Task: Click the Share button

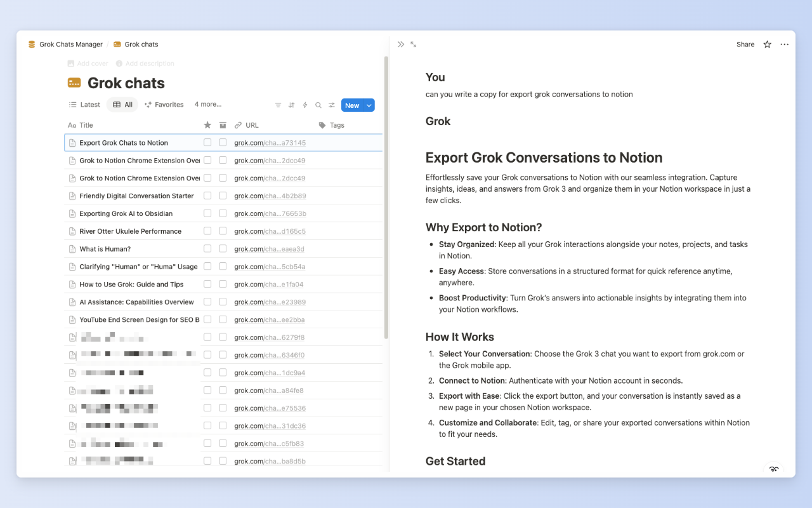Action: click(x=745, y=44)
